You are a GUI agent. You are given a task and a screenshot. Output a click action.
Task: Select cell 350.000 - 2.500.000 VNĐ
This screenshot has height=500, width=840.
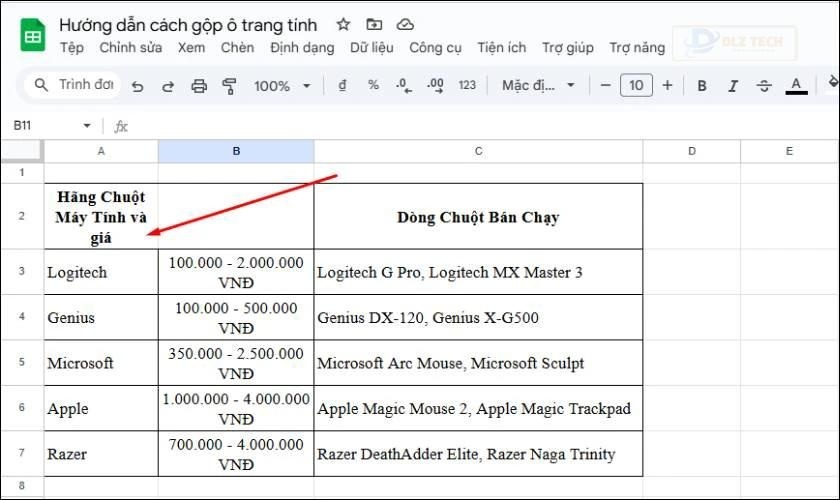(236, 363)
